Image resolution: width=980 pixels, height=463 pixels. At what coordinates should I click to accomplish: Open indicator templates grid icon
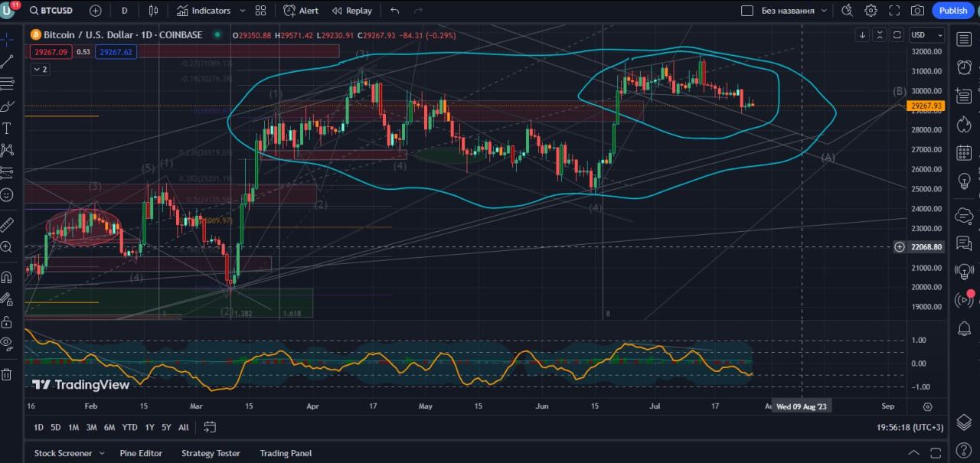tap(261, 11)
